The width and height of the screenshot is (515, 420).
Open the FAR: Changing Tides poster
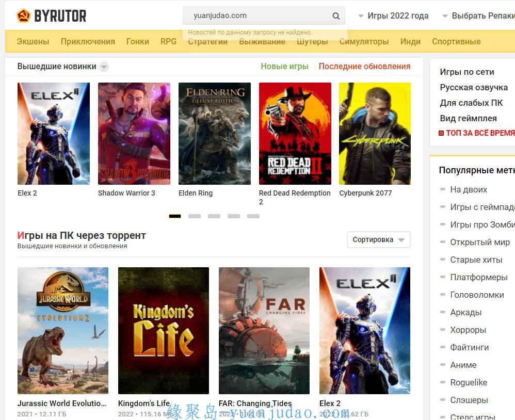[x=264, y=331]
